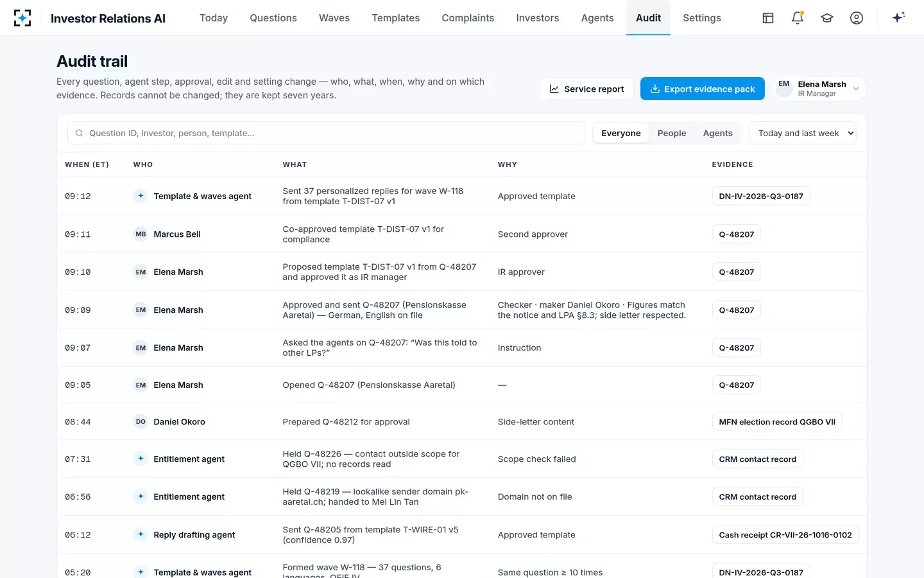The image size is (924, 578).
Task: Click the agent icon in the 06:56 Entitlement agent row
Action: tap(141, 496)
